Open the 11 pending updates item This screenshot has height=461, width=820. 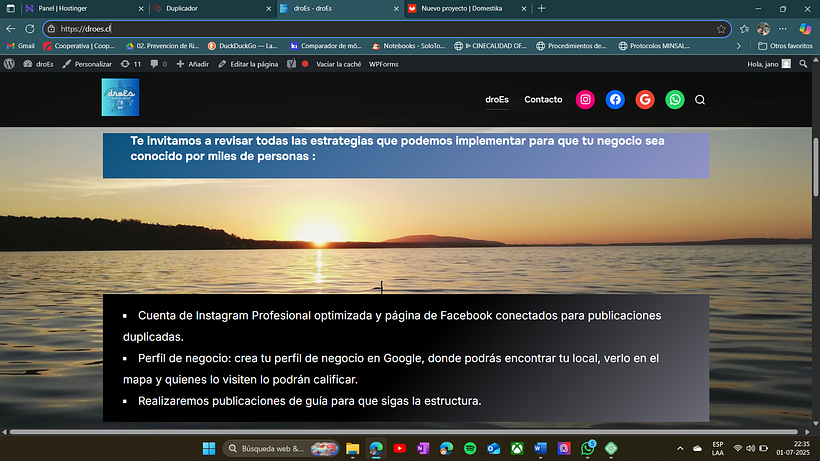pyautogui.click(x=131, y=64)
